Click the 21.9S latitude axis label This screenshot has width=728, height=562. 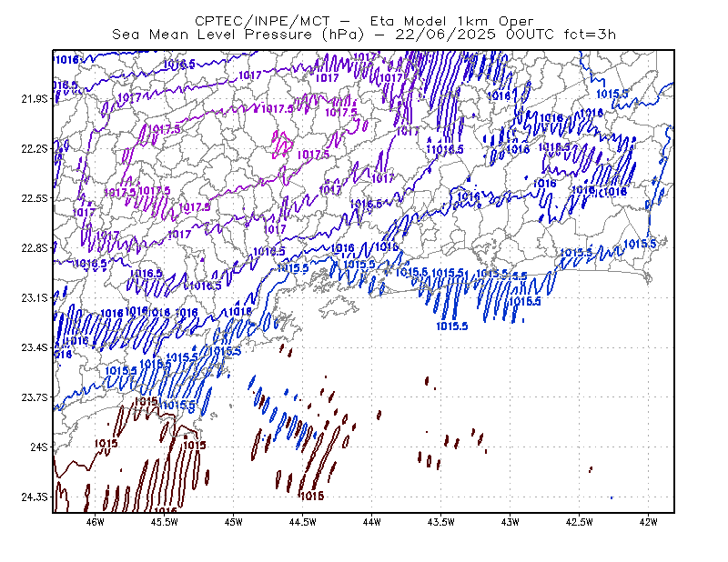(x=35, y=99)
